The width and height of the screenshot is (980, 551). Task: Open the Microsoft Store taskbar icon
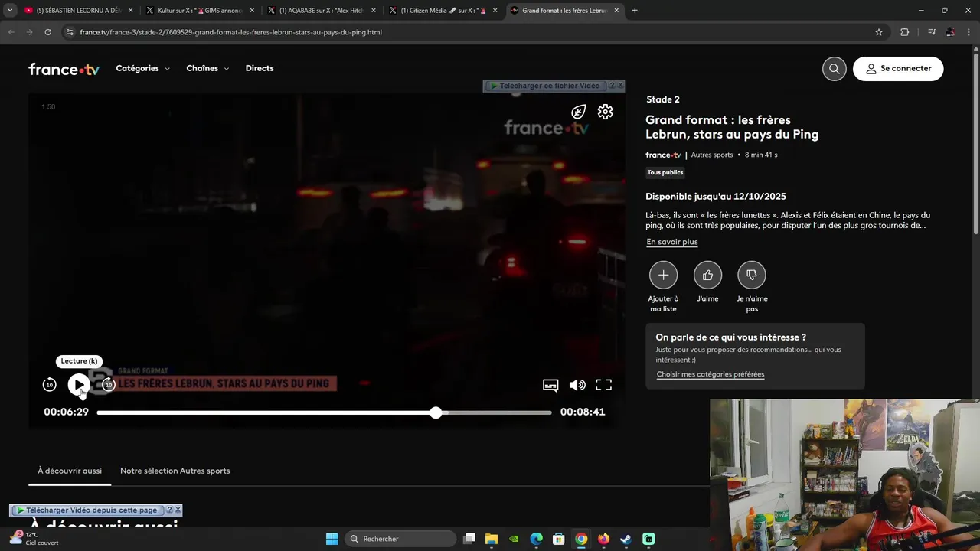[x=559, y=539]
